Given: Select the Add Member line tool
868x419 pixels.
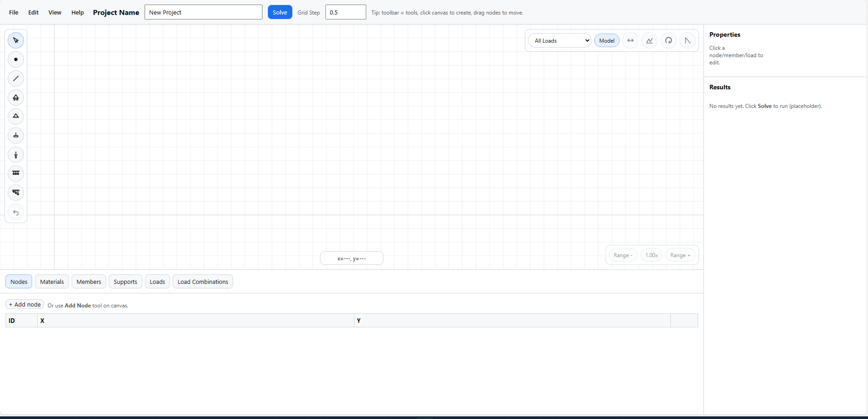Looking at the screenshot, I should coord(16,78).
